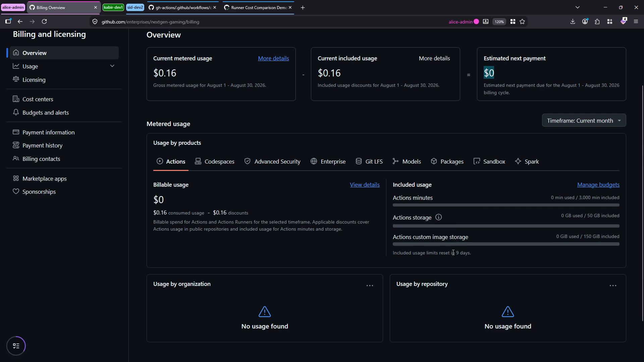
Task: Open the browser downloads icon
Action: [573, 21]
